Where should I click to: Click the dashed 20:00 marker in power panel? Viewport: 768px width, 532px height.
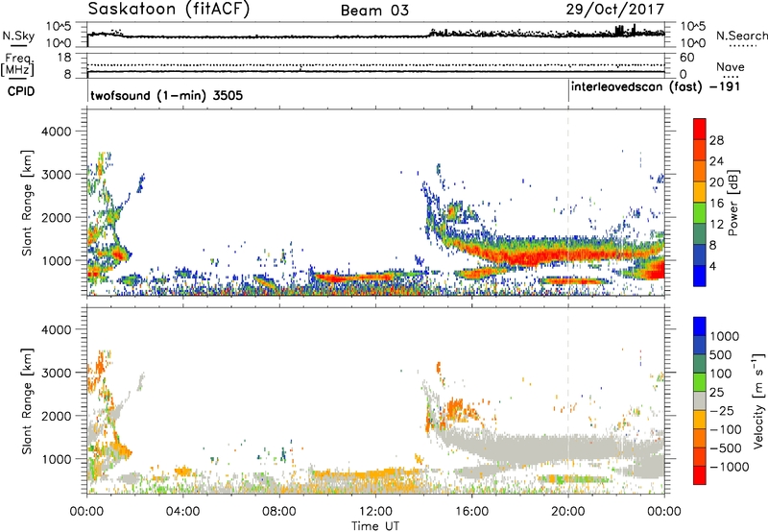[568, 202]
